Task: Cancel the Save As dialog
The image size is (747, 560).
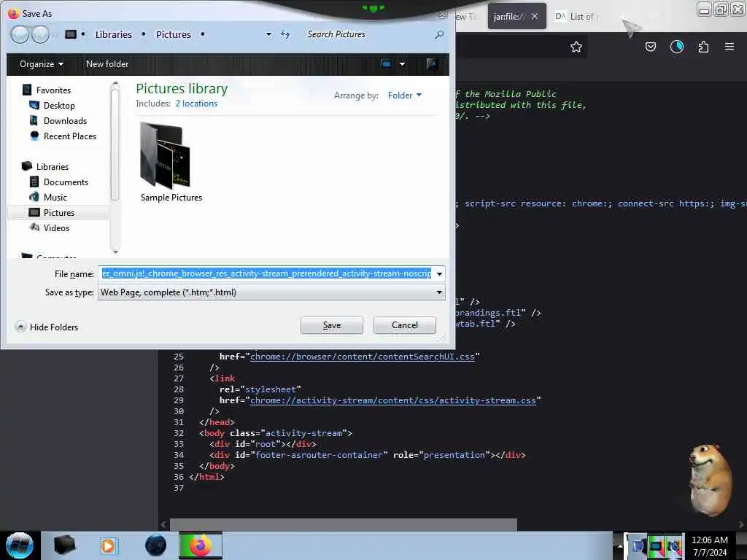Action: pos(404,325)
